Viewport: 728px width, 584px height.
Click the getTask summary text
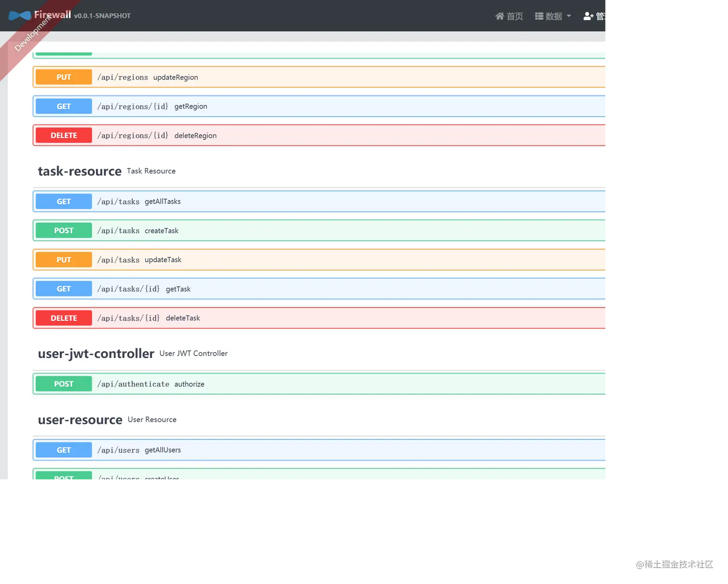pos(178,289)
